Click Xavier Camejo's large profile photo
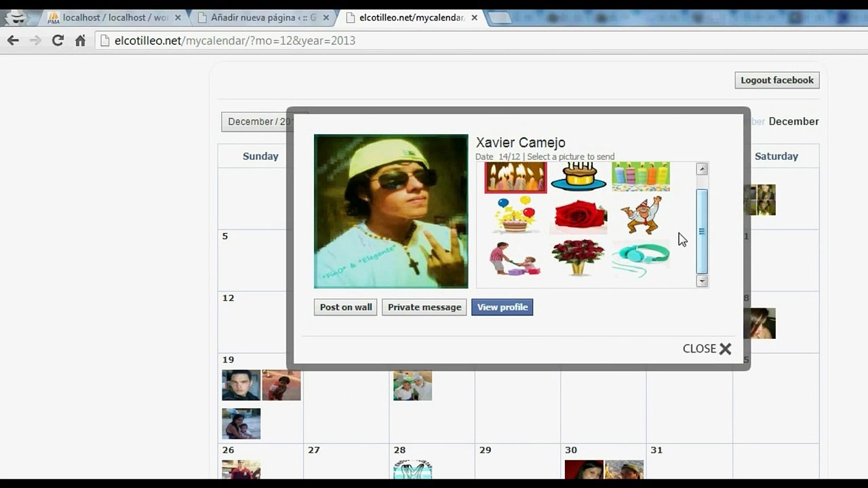This screenshot has height=488, width=868. [391, 211]
